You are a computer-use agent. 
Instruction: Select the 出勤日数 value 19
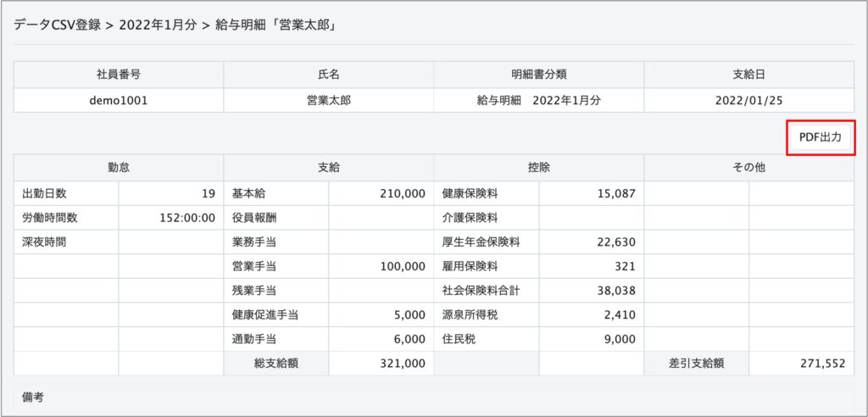pos(208,194)
